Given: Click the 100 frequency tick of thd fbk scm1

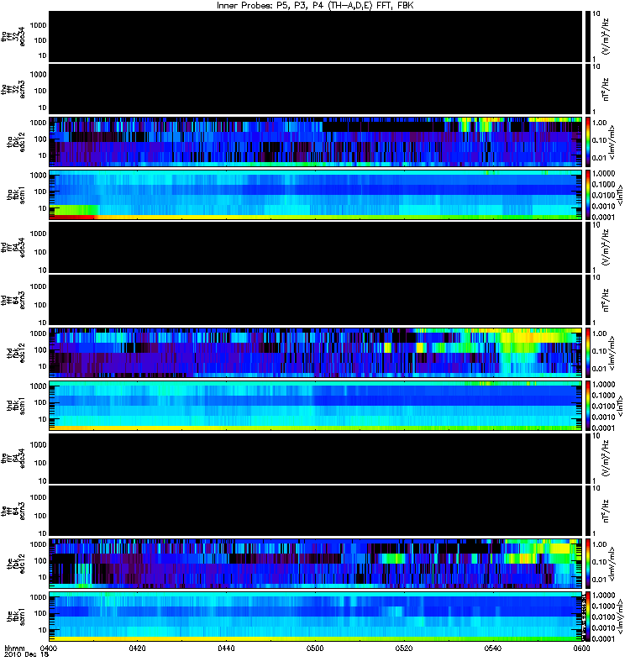Looking at the screenshot, I should 40,402.
